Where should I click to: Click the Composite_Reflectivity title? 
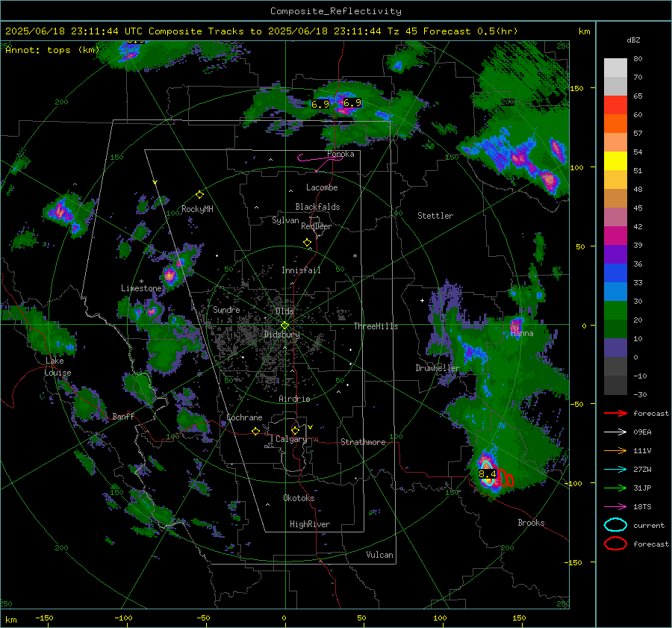pos(336,11)
